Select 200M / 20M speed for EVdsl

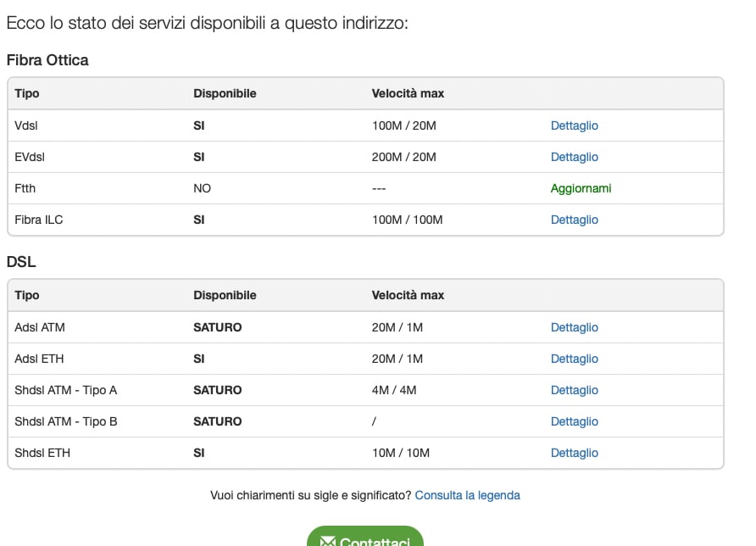click(404, 157)
